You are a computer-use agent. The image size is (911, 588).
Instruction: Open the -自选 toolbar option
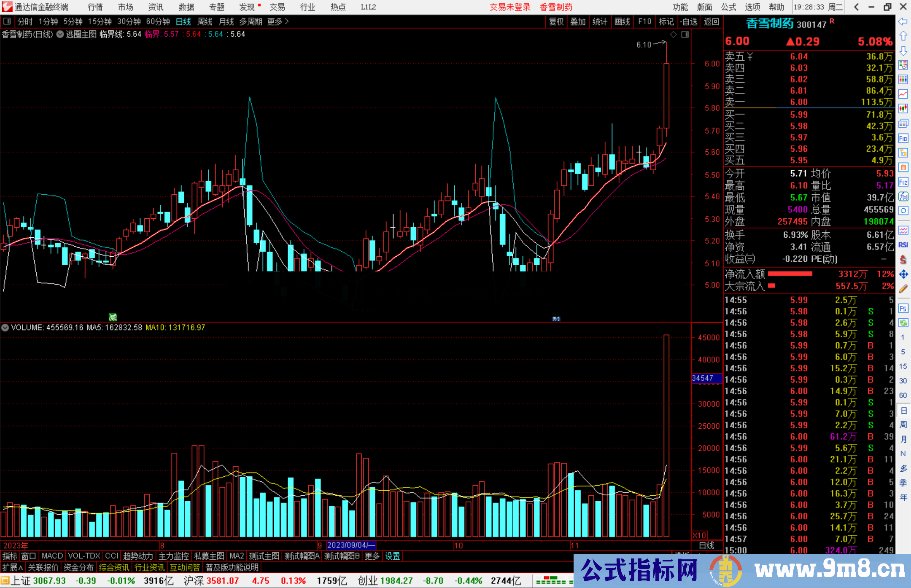[688, 21]
